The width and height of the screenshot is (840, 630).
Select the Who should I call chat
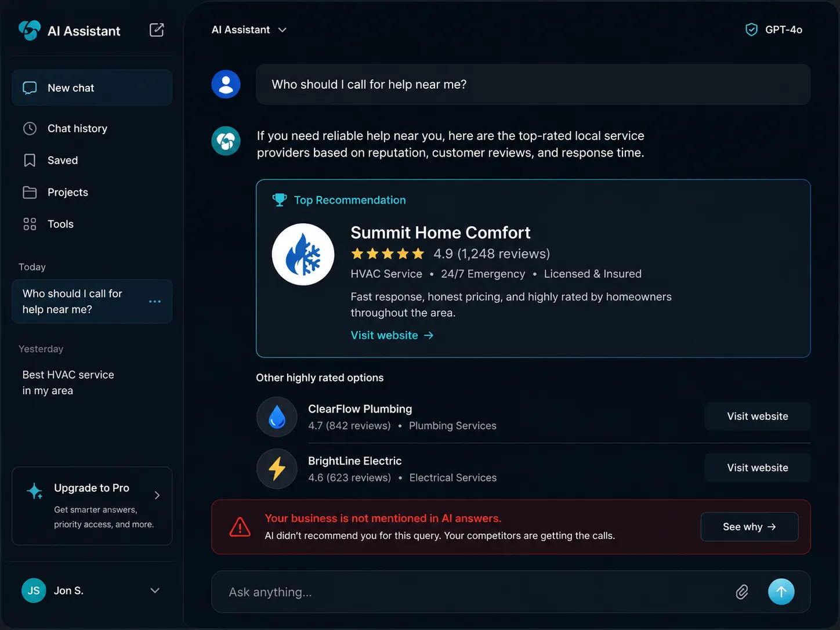tap(92, 302)
